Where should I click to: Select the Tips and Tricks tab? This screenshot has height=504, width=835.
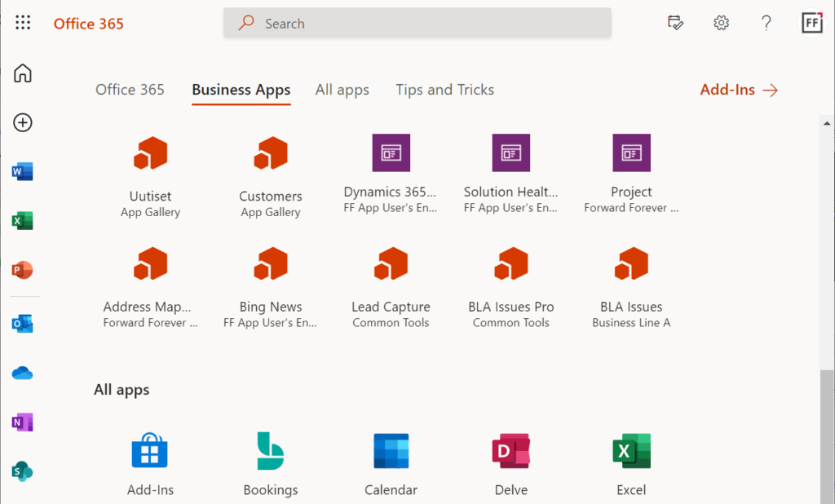coord(444,90)
